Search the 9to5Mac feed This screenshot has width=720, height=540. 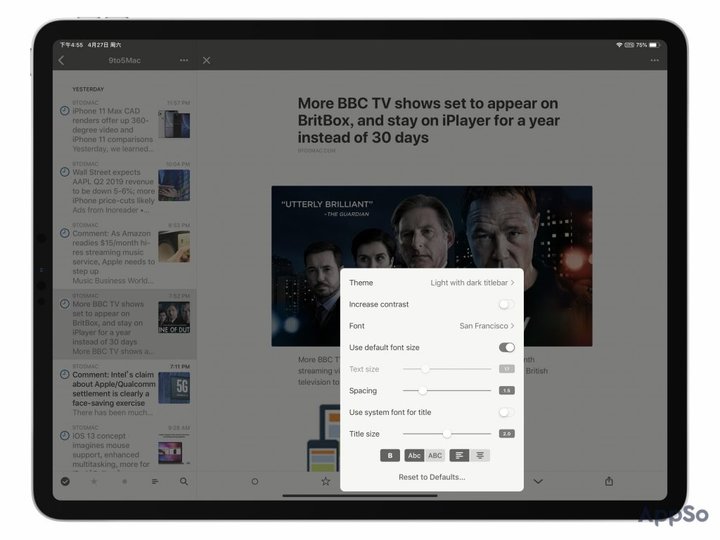pyautogui.click(x=184, y=481)
